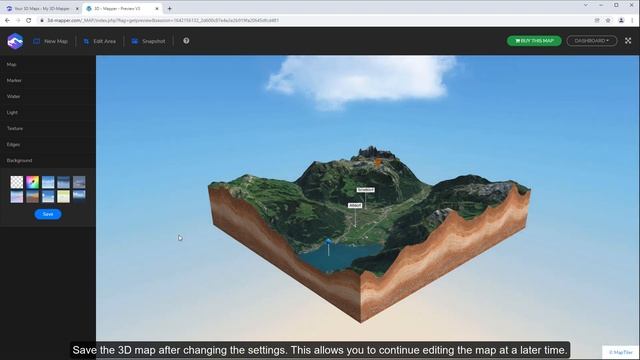Select the orange sunset background thumbnail
This screenshot has width=640, height=360.
coord(32,196)
